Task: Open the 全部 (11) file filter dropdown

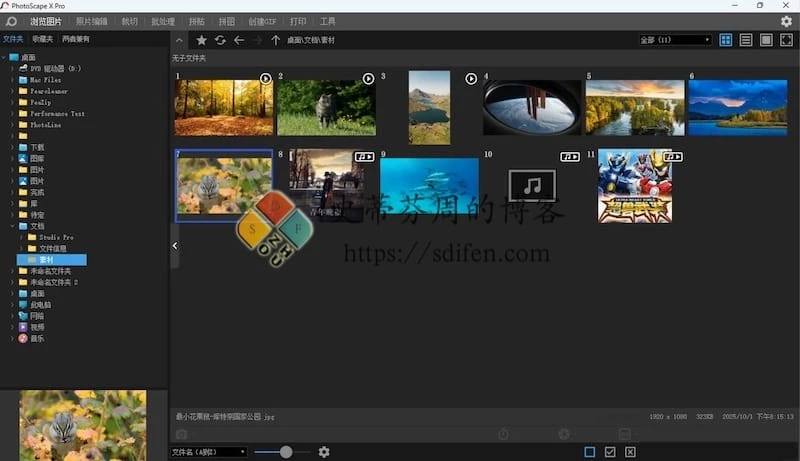Action: tap(675, 40)
